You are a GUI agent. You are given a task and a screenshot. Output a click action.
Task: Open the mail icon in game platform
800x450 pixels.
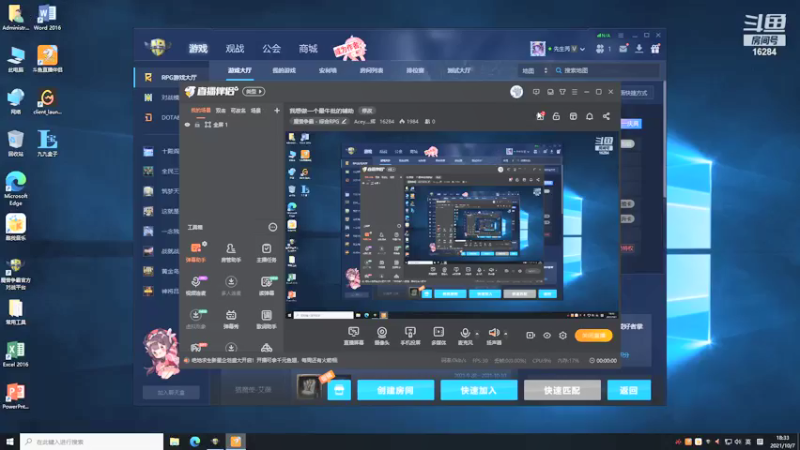click(623, 49)
